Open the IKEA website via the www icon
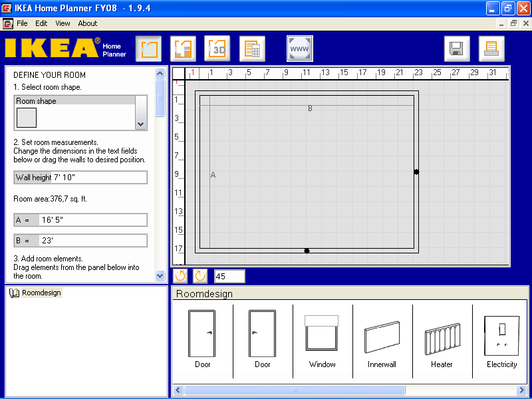Screen dimensions: 532x399 pyautogui.click(x=299, y=48)
